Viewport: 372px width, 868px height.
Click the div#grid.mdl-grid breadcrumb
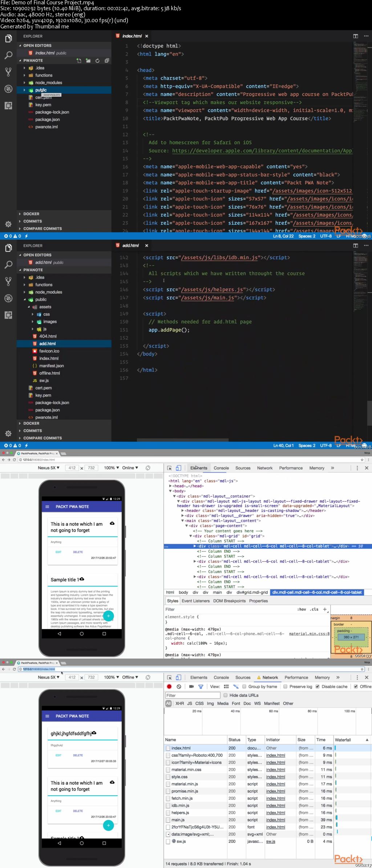[252, 592]
